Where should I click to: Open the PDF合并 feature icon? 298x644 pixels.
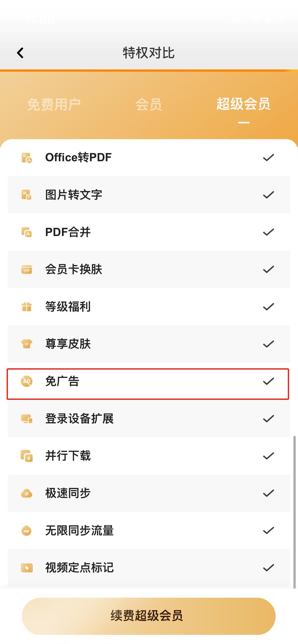[26, 232]
